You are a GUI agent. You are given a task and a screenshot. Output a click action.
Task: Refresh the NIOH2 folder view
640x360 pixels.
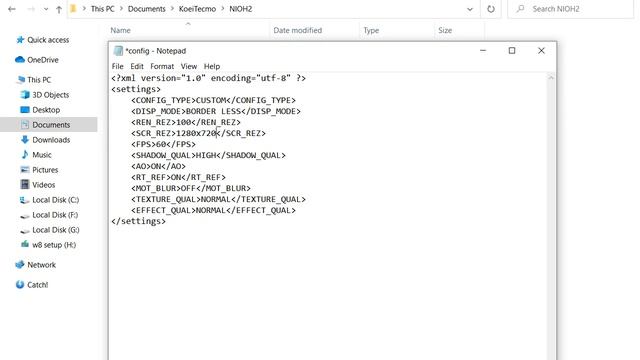(x=491, y=9)
